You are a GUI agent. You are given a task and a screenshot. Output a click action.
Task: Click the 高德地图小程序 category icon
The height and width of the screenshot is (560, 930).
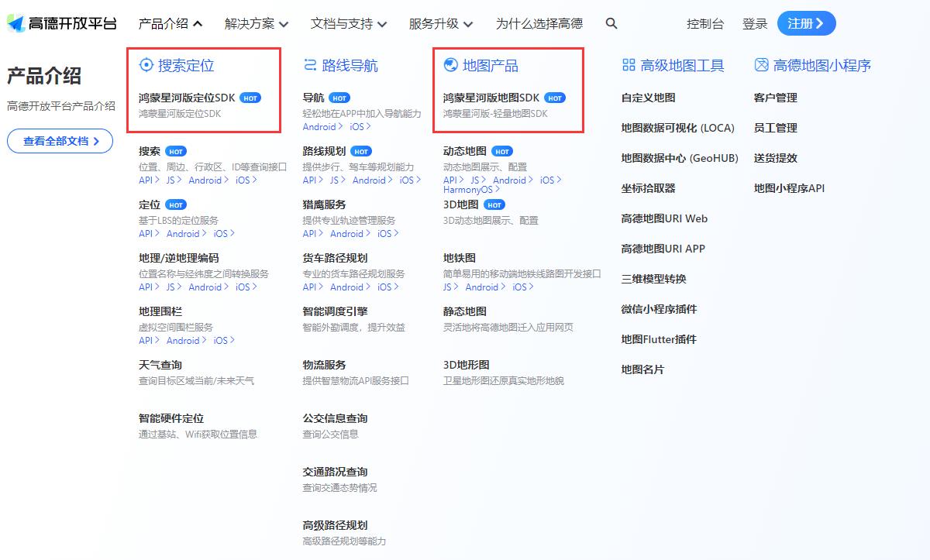pyautogui.click(x=761, y=65)
